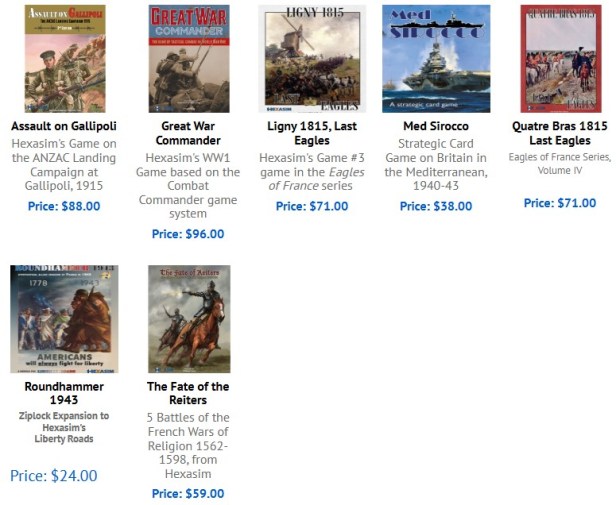
Task: Open the Great War Commander cover image
Action: coord(189,59)
